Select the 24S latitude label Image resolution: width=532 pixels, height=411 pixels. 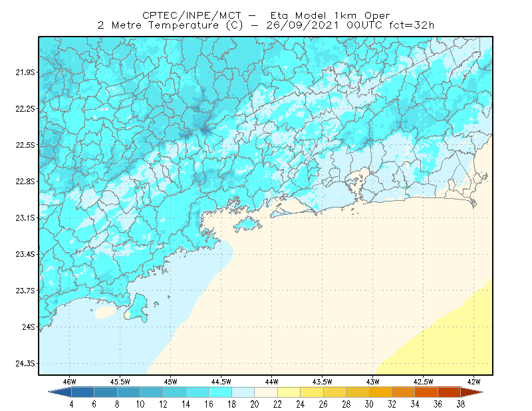(x=29, y=327)
